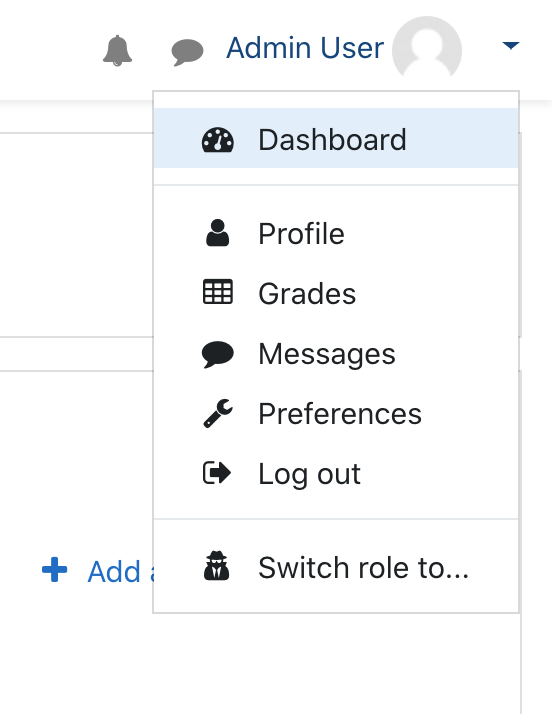Open the notifications bell icon

[x=118, y=51]
